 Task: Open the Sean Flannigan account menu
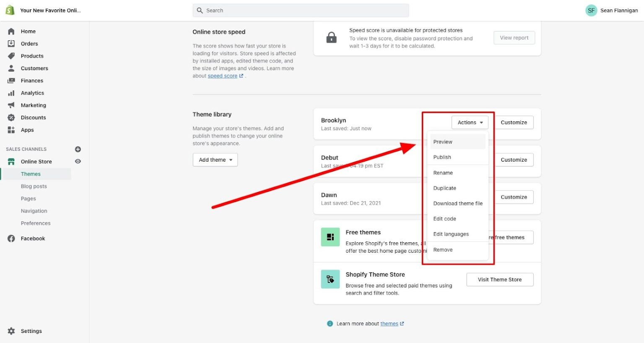click(612, 10)
